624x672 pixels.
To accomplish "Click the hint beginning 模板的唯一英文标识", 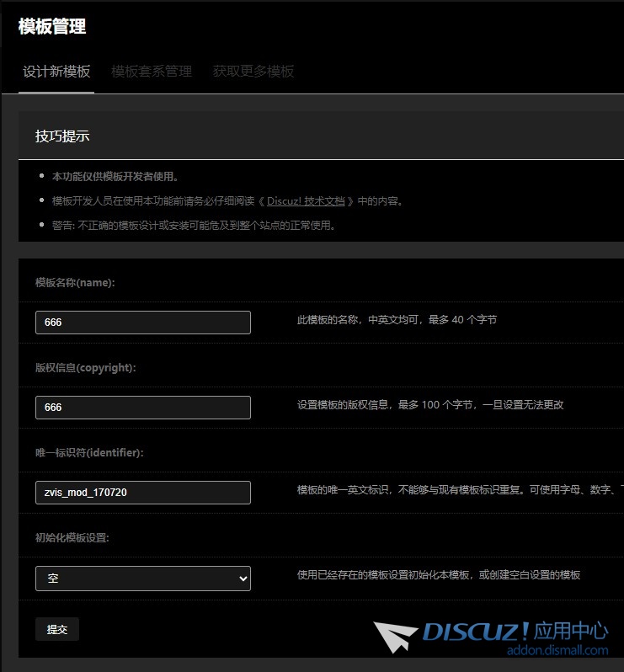I will click(461, 489).
